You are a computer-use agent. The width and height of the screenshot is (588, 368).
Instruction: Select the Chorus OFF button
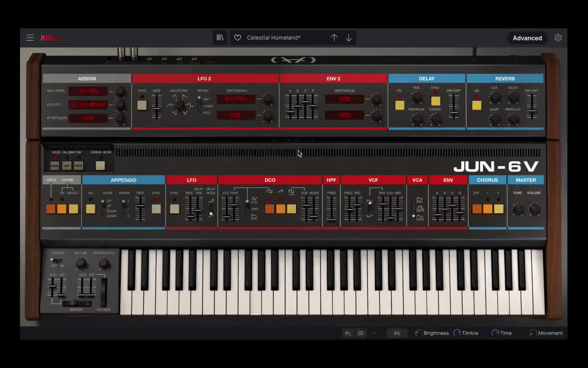point(477,209)
